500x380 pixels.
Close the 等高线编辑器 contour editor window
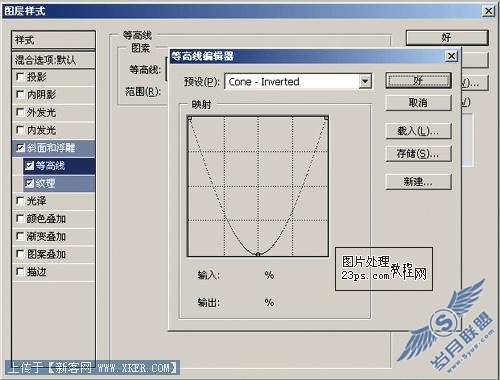point(451,56)
